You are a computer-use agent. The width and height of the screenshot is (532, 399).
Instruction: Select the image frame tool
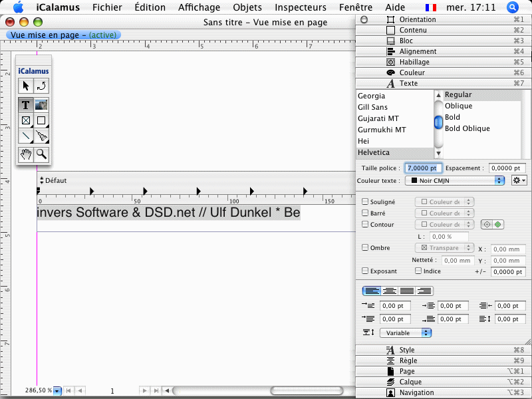coord(41,105)
